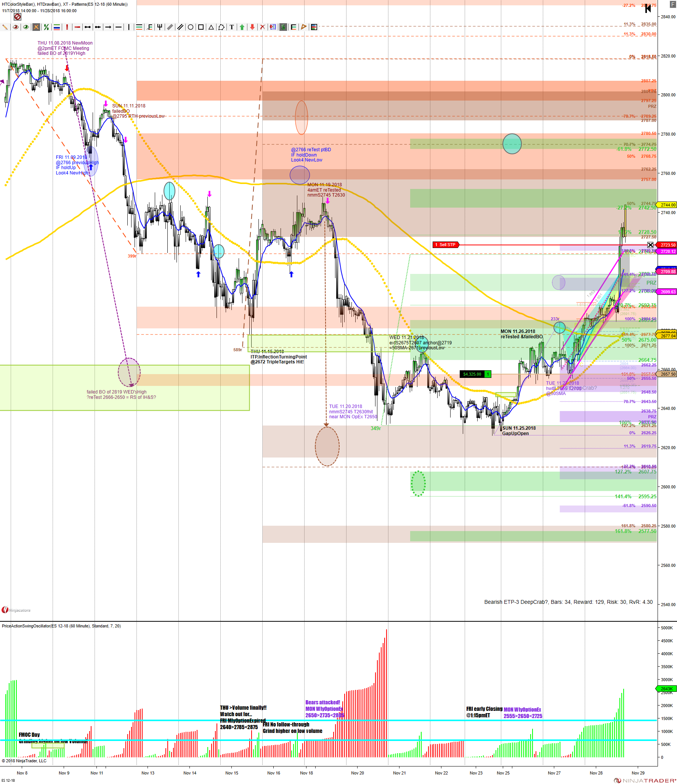Select the orange triangle pattern tool
This screenshot has height=784, width=677.
(304, 27)
